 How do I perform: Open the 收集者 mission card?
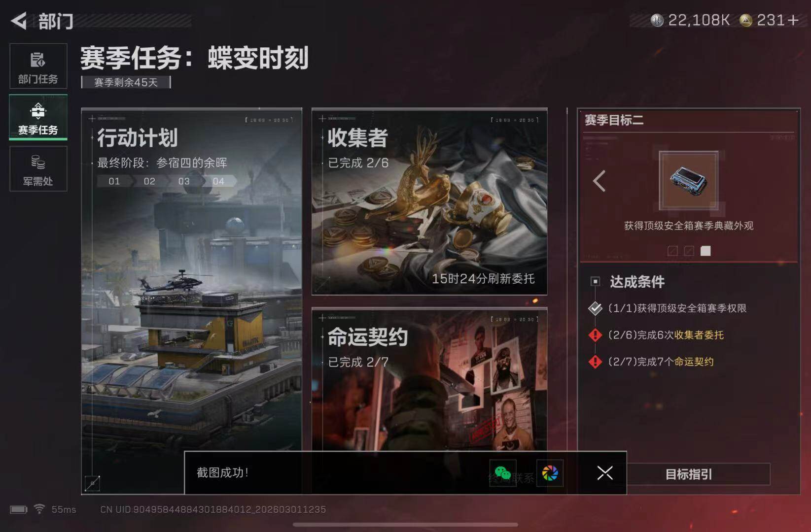point(429,201)
